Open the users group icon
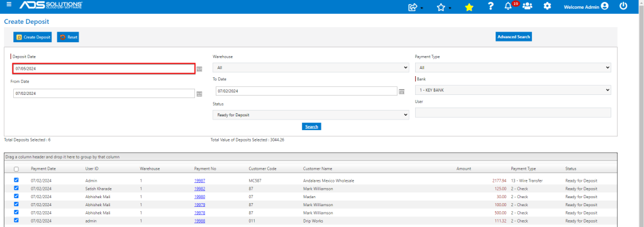 pyautogui.click(x=528, y=6)
